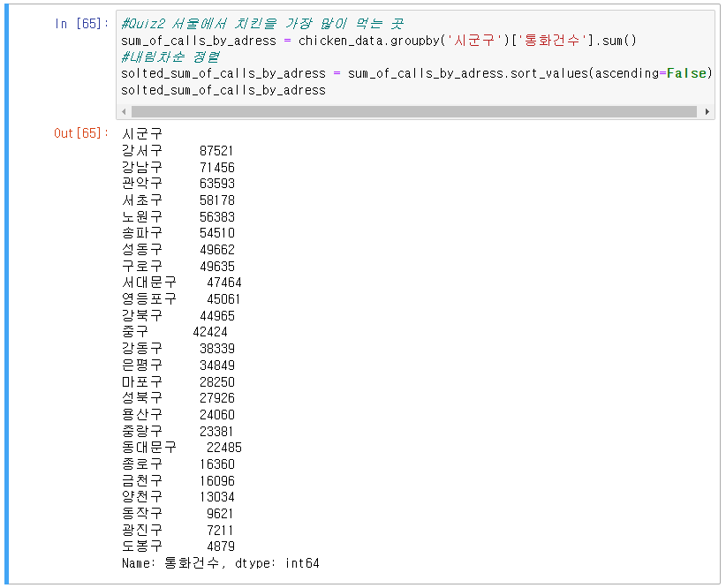Image resolution: width=726 pixels, height=588 pixels.
Task: Click the value 45061
Action: (x=223, y=299)
